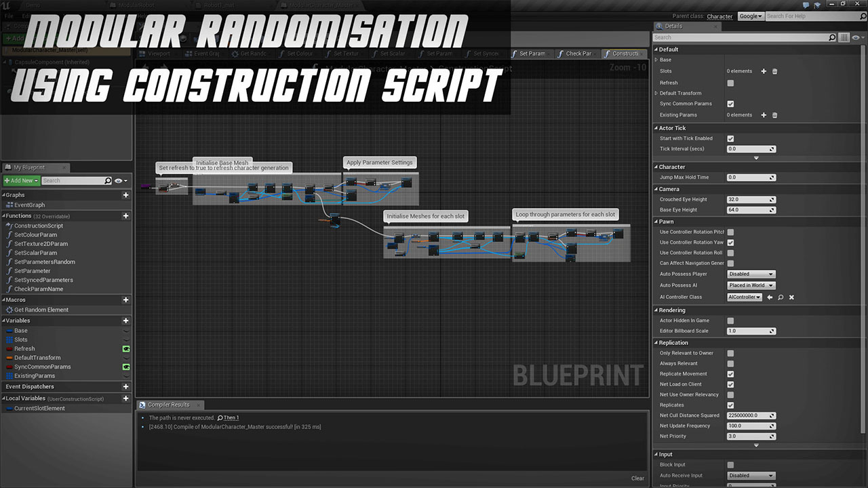Expand the Base property row
Screen dimensions: 868x488
coord(656,60)
